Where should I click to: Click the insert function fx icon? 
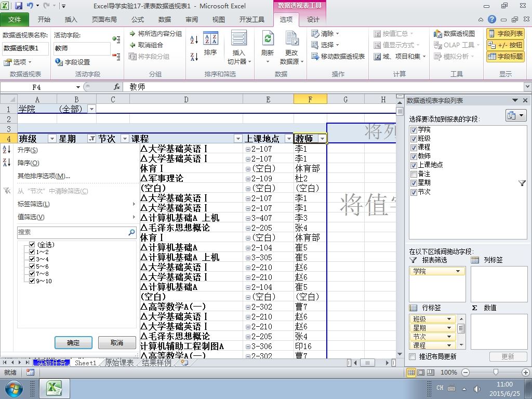[117, 87]
